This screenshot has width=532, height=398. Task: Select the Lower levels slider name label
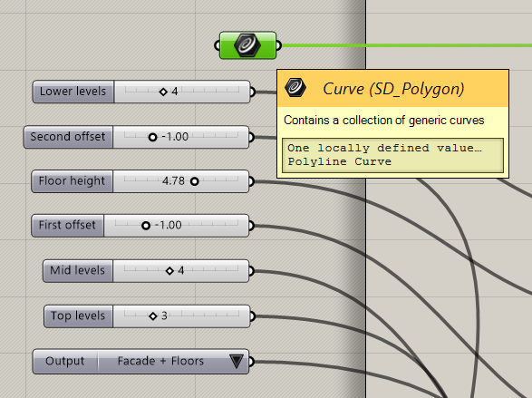[x=73, y=92]
